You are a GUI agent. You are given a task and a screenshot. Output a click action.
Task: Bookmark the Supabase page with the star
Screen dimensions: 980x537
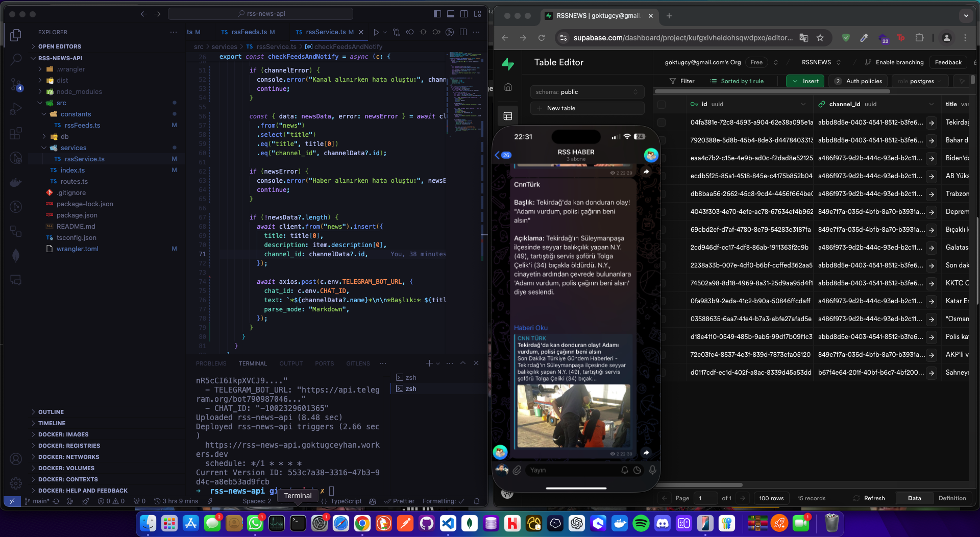coord(820,38)
